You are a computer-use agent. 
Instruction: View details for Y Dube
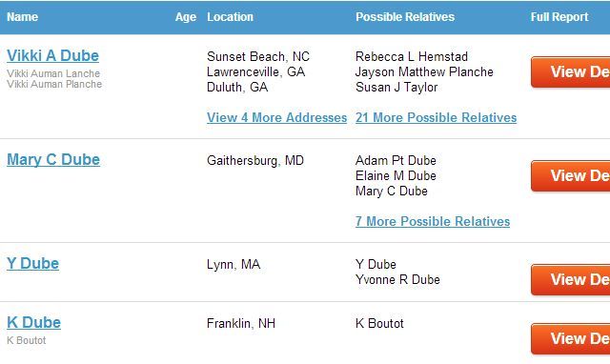click(x=570, y=279)
